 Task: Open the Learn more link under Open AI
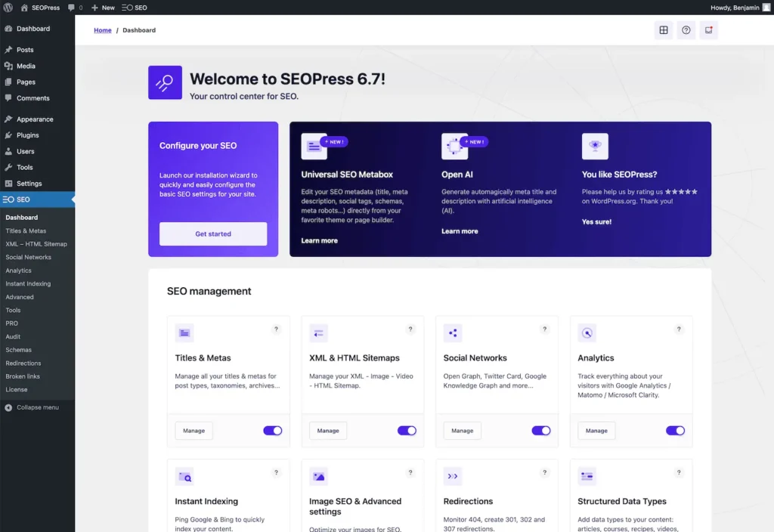460,231
